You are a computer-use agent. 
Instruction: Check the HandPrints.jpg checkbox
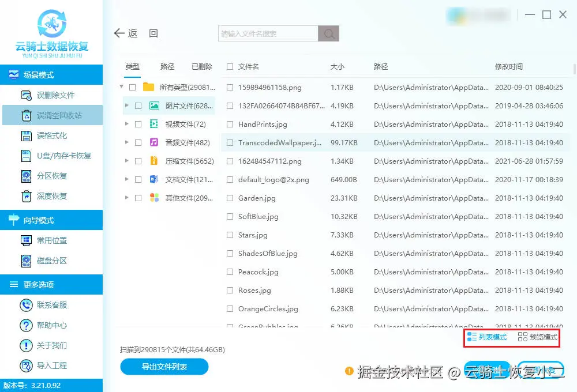click(x=230, y=125)
